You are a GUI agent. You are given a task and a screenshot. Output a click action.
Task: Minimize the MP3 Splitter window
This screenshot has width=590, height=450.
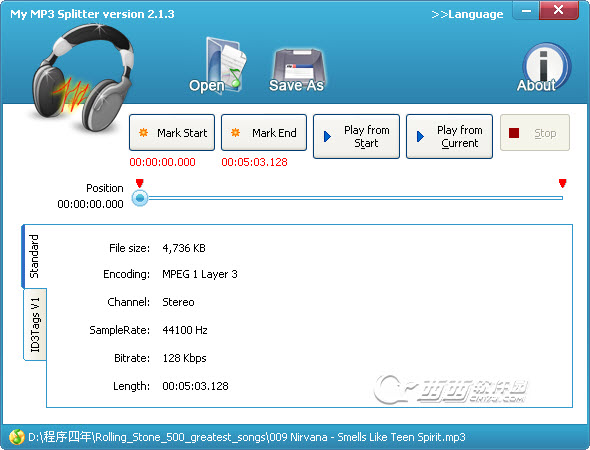(526, 11)
